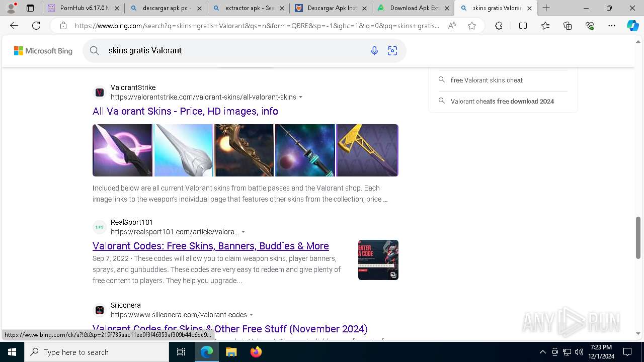Viewport: 644px width, 362px height.
Task: Open the Windows Start menu
Action: [12, 352]
